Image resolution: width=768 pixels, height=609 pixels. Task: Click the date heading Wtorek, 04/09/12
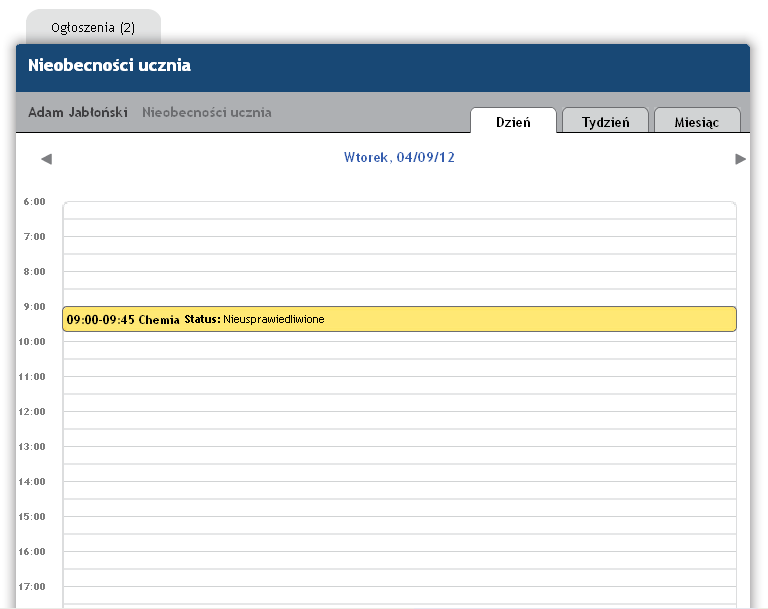click(399, 157)
